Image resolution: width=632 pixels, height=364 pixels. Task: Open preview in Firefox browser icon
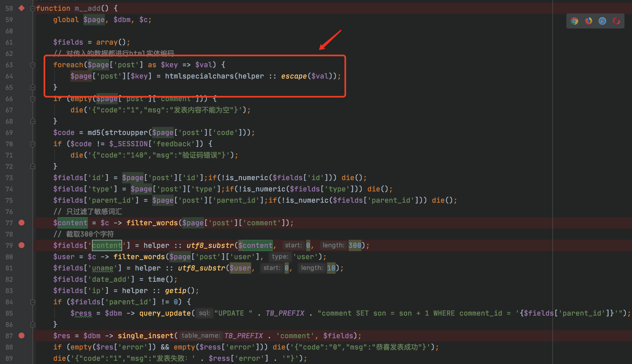tap(588, 21)
